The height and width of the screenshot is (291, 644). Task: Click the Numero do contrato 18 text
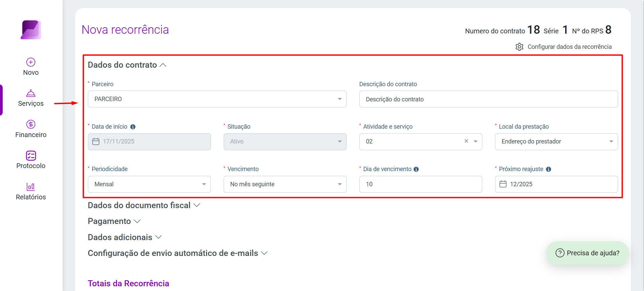pos(502,30)
